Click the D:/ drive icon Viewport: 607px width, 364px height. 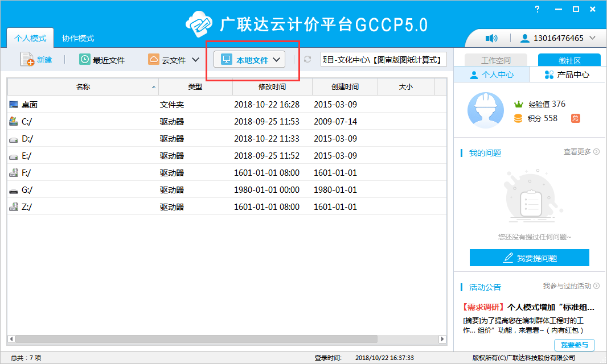coord(14,140)
